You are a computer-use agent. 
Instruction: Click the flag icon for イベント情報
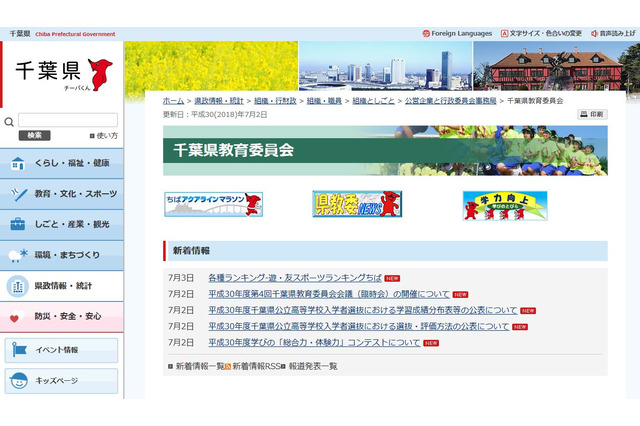[x=19, y=350]
